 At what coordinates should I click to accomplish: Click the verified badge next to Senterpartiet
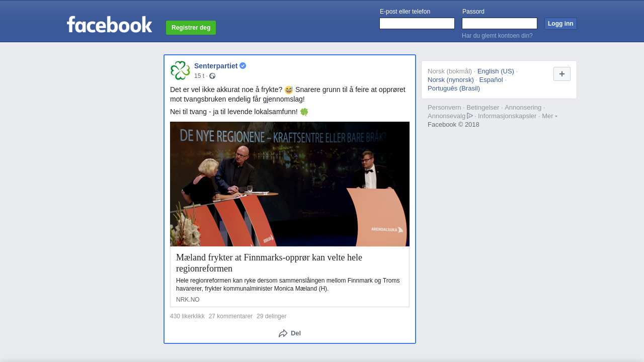(243, 66)
